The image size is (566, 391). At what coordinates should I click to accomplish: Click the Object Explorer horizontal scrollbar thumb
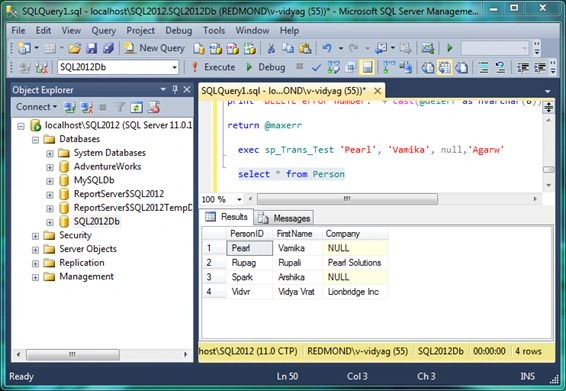pos(73,355)
